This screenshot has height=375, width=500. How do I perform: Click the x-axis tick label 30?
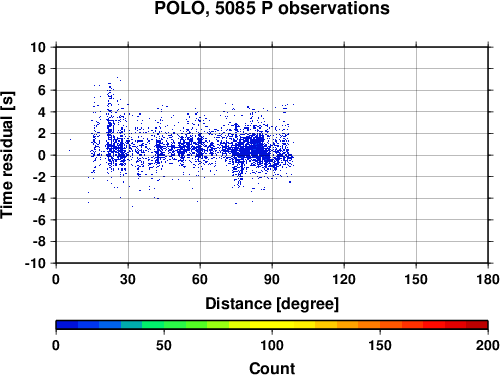tap(128, 279)
